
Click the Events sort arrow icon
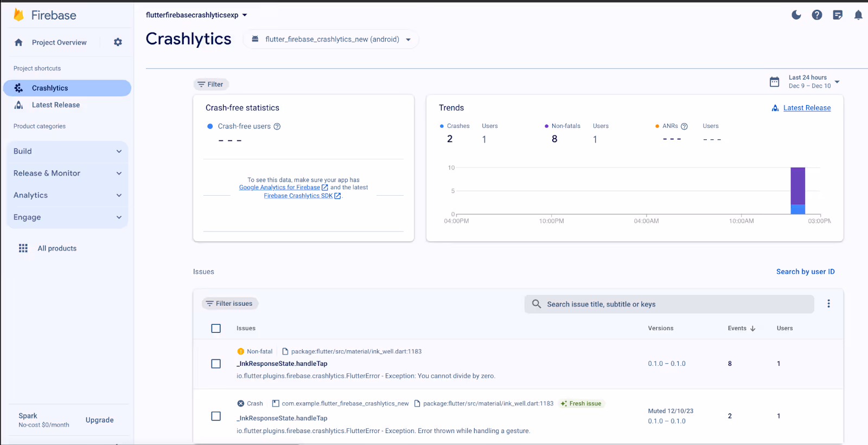[753, 328]
